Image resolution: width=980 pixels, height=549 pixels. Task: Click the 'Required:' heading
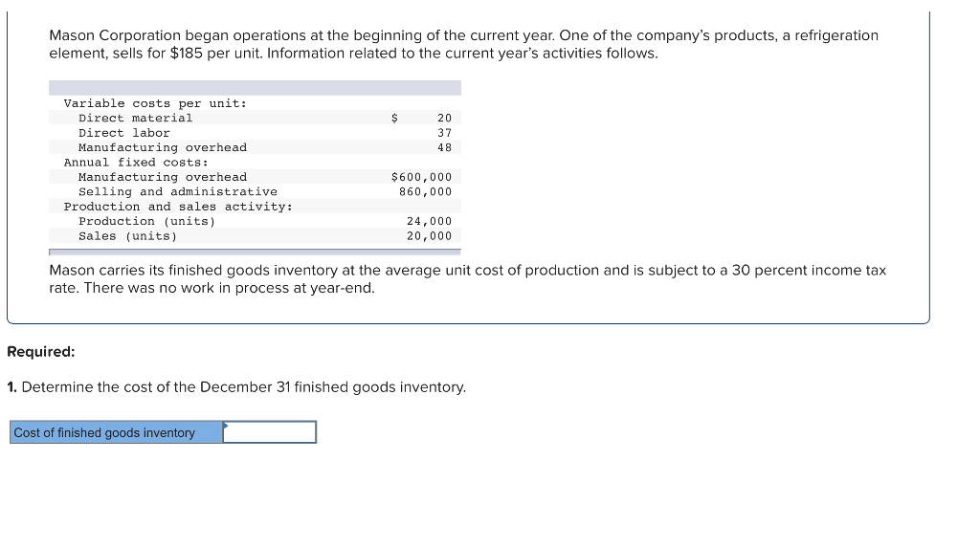pyautogui.click(x=41, y=352)
